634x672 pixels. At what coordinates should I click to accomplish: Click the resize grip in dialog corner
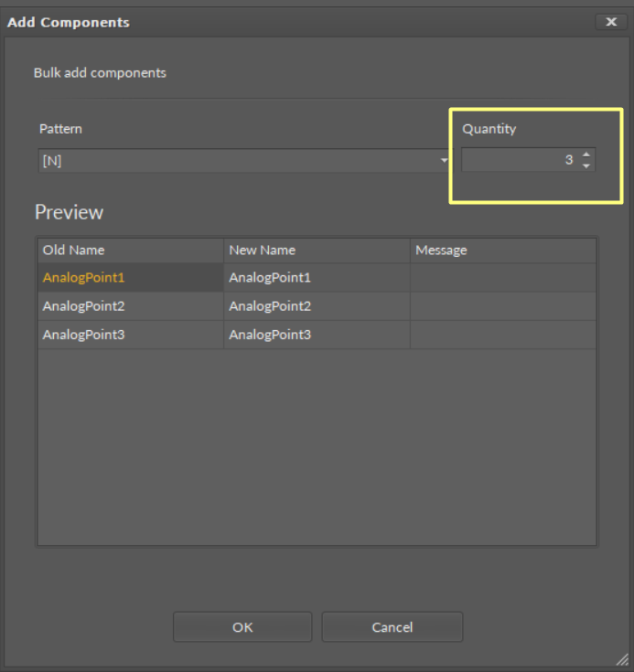pos(622,659)
